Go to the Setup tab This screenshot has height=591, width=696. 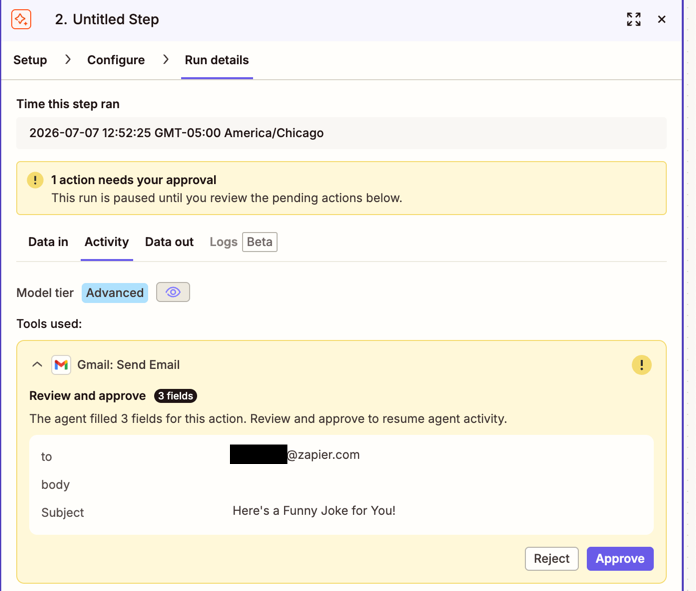pos(30,60)
